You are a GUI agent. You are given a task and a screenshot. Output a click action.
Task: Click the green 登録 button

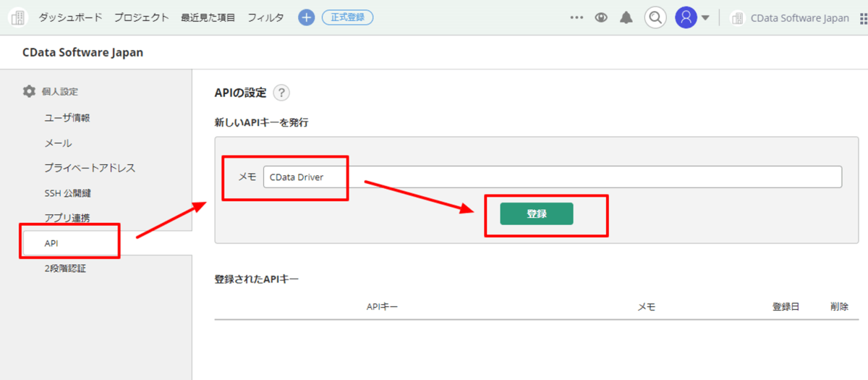pyautogui.click(x=537, y=214)
